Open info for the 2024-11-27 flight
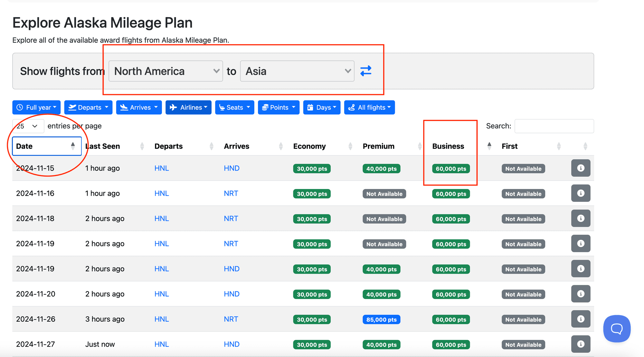This screenshot has height=357, width=644. (x=581, y=344)
